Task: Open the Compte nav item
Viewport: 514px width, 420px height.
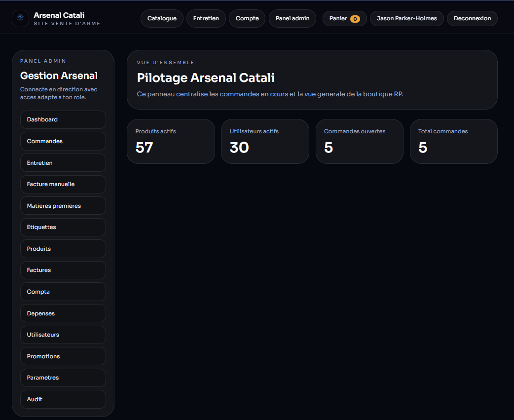Action: 247,18
